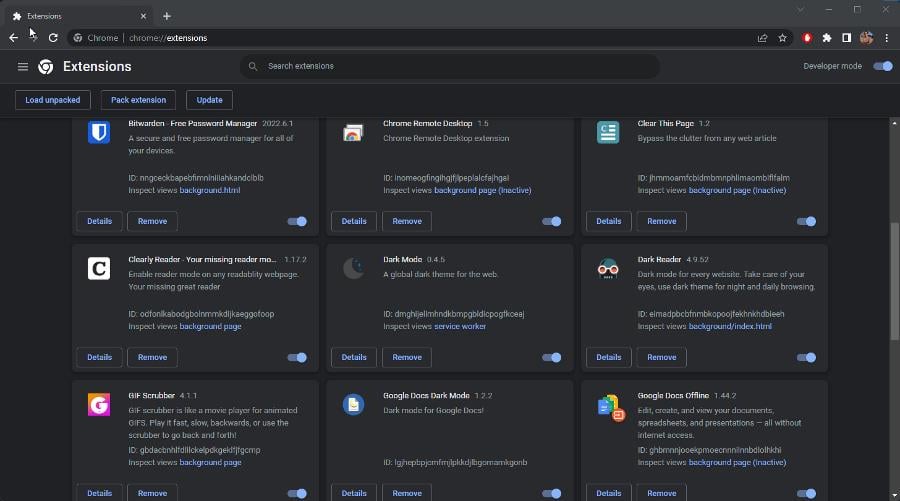
Task: Disable Chrome Remote Desktop toggle
Action: 552,222
